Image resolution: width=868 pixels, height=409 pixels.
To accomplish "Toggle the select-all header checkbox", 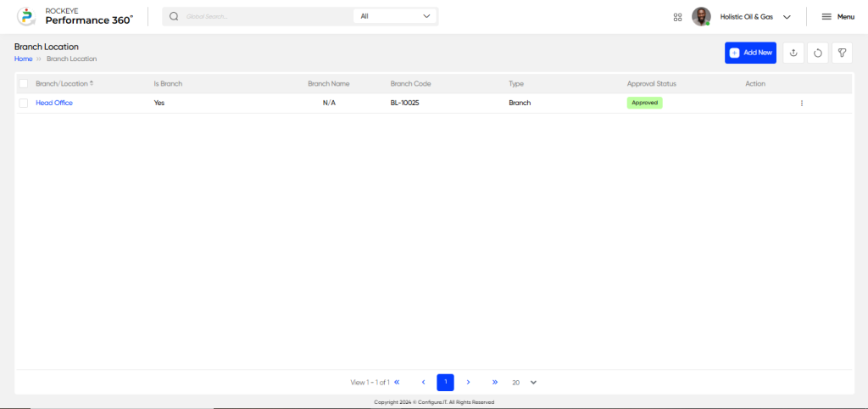I will pyautogui.click(x=23, y=84).
